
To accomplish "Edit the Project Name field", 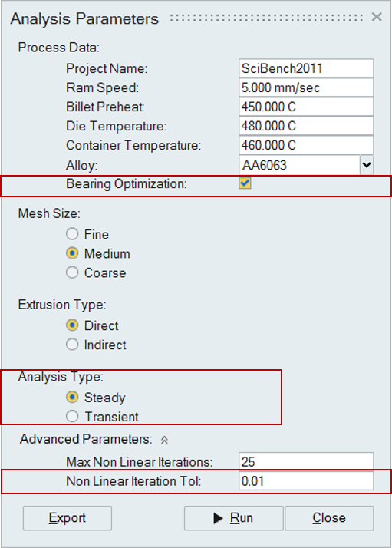I will 306,68.
